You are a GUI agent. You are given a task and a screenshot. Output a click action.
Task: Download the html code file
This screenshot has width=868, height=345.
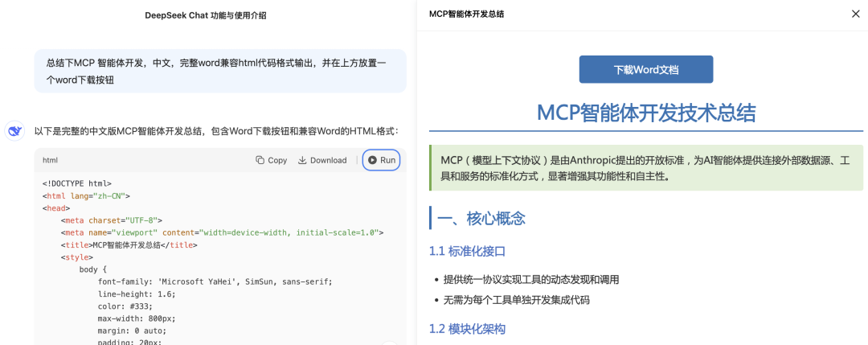pyautogui.click(x=322, y=160)
